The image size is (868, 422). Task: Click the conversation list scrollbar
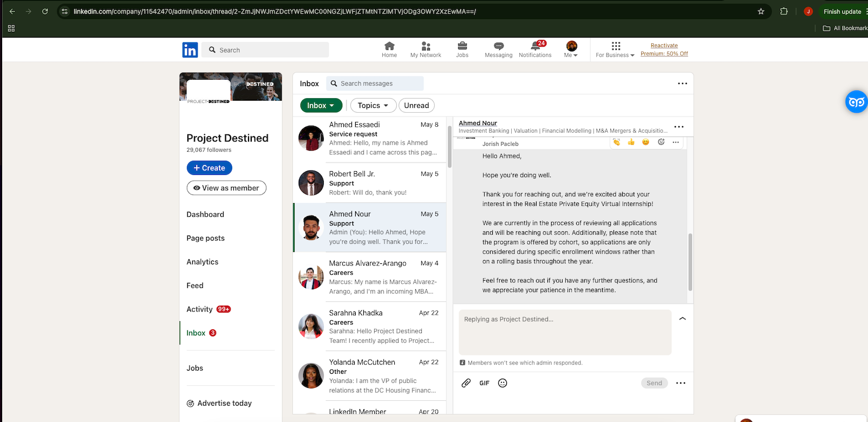pyautogui.click(x=449, y=146)
